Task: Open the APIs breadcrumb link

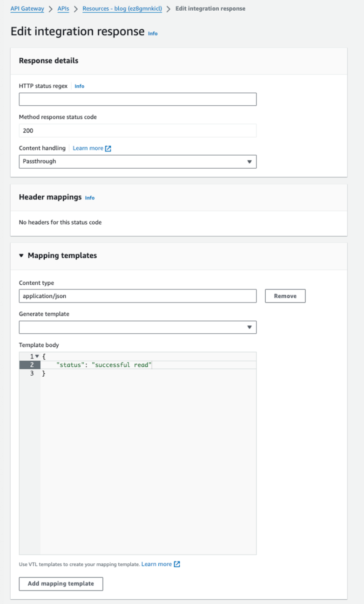Action: 63,8
